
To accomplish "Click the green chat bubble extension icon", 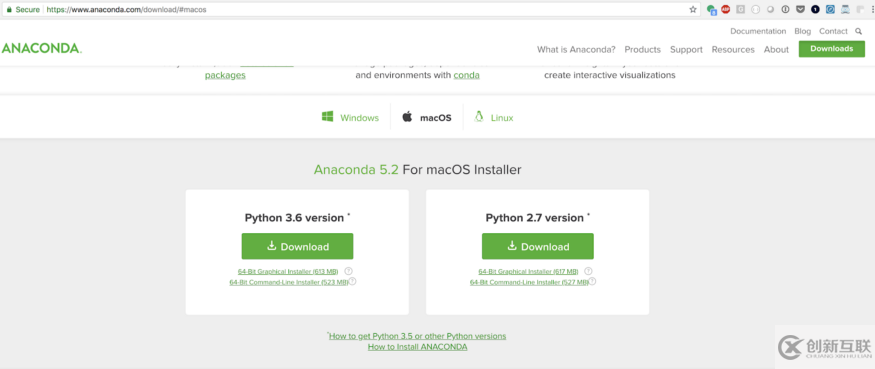I will pos(711,9).
